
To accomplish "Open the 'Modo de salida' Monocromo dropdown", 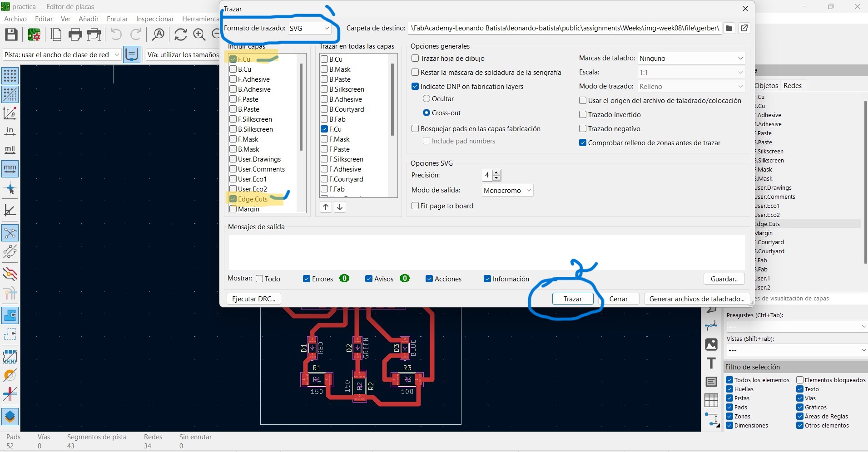I will tap(507, 190).
